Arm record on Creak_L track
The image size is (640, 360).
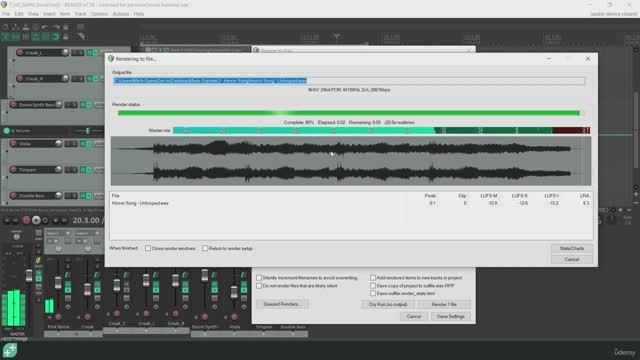coord(20,52)
